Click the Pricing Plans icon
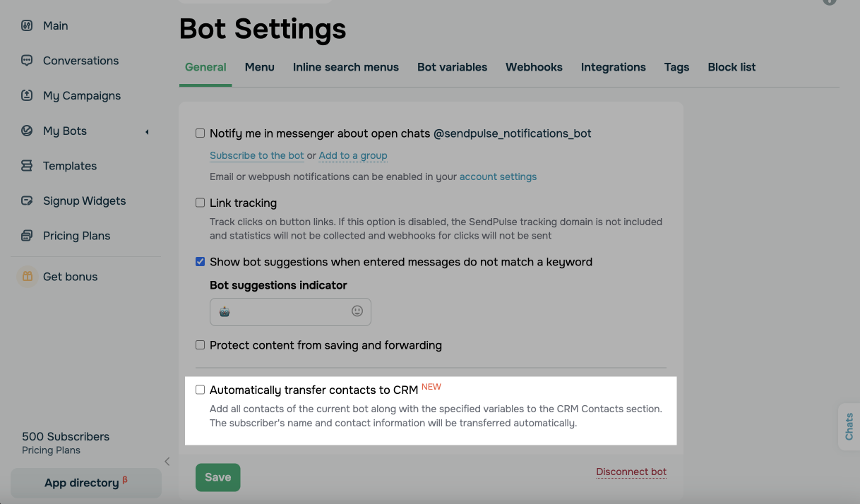This screenshot has width=860, height=504. [27, 236]
